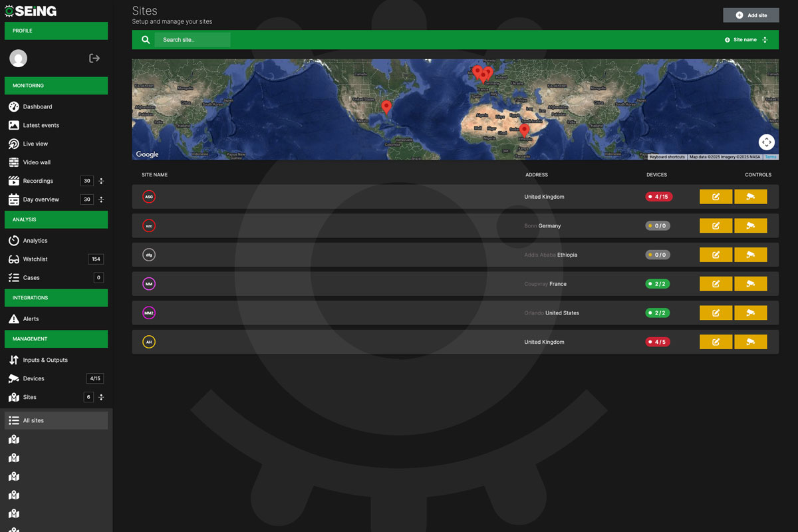This screenshot has height=532, width=798.
Task: Click the map recenter crosshair button
Action: pos(766,142)
